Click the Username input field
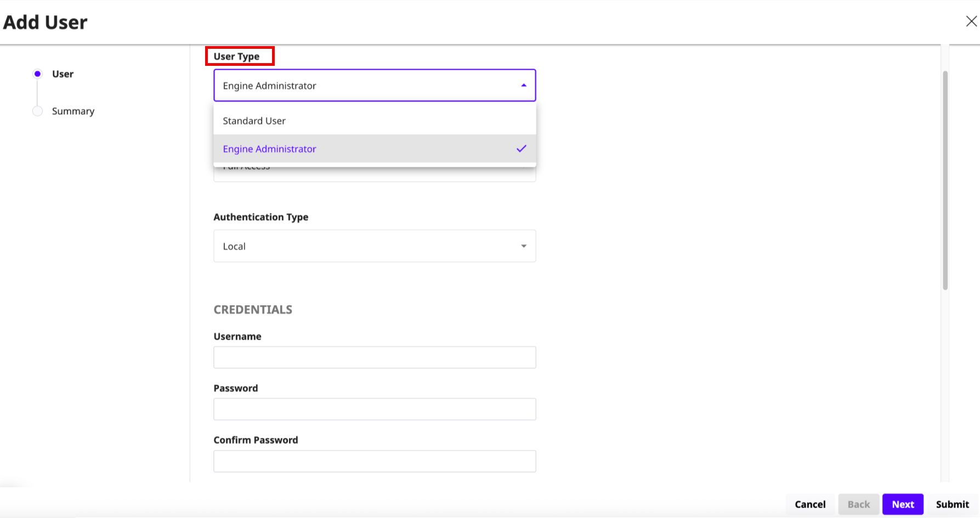The image size is (980, 518). pos(375,357)
